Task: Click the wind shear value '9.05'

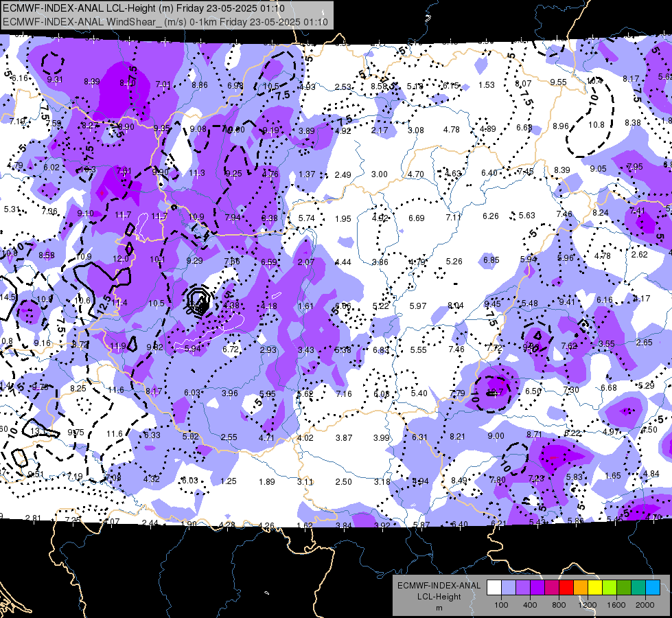Action: [598, 168]
